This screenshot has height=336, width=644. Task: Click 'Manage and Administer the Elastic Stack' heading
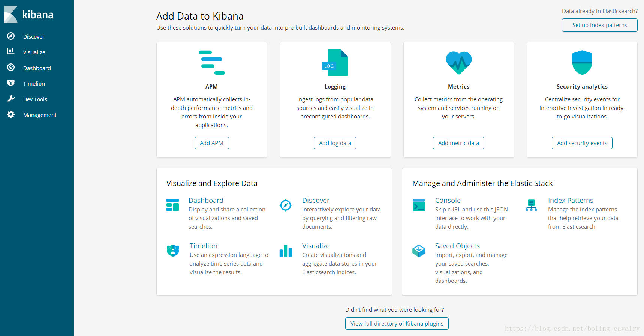point(482,183)
